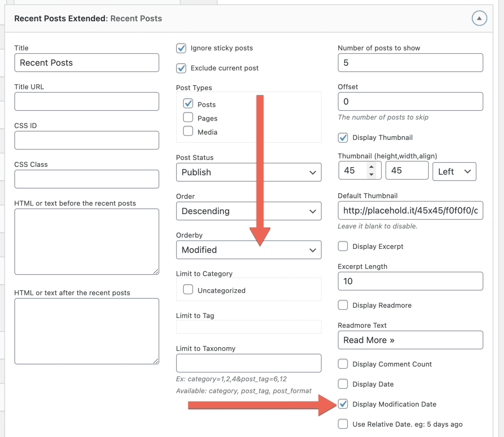Increase thumbnail height with the stepper up arrow
Viewport: 504px width, 437px height.
371,167
